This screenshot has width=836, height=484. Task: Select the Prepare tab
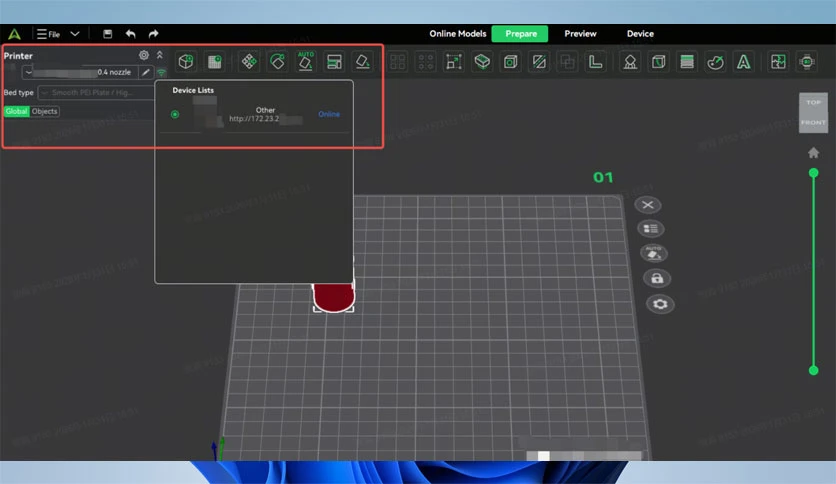pos(520,34)
